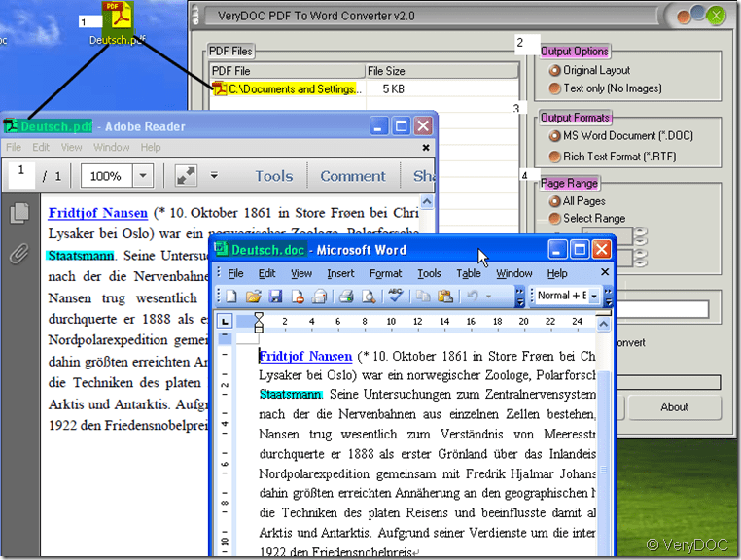This screenshot has height=560, width=741.
Task: Select the All Pages radio button
Action: pos(554,201)
